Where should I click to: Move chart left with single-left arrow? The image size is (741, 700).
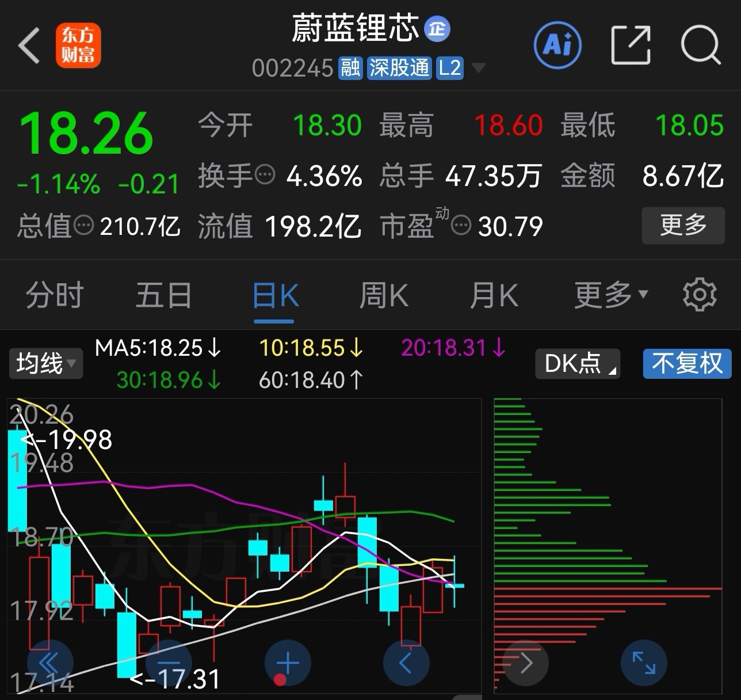pos(406,663)
